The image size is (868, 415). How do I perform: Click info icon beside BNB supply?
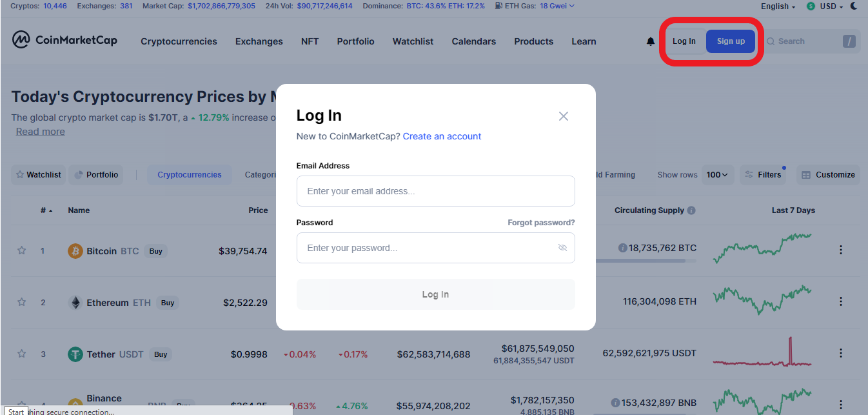click(x=615, y=403)
